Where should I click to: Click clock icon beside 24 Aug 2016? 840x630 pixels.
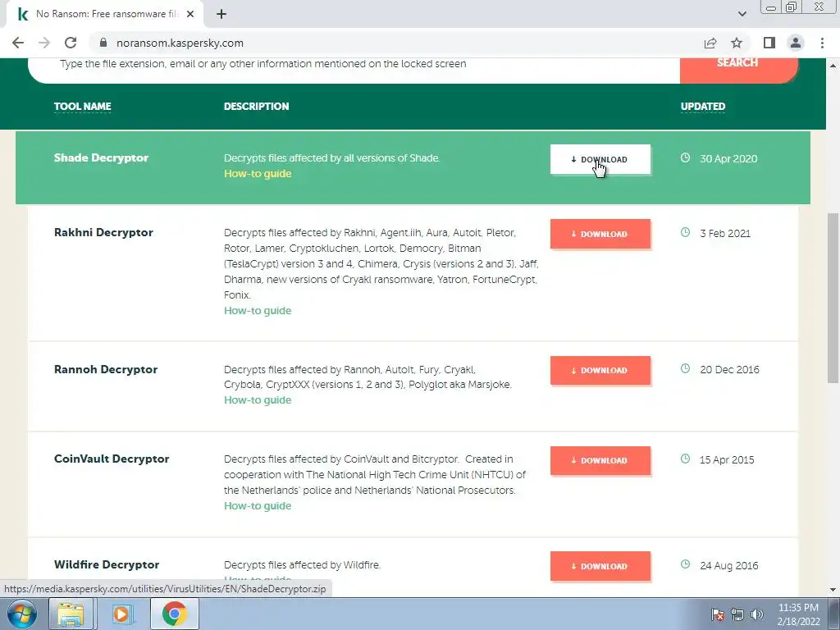(x=685, y=564)
